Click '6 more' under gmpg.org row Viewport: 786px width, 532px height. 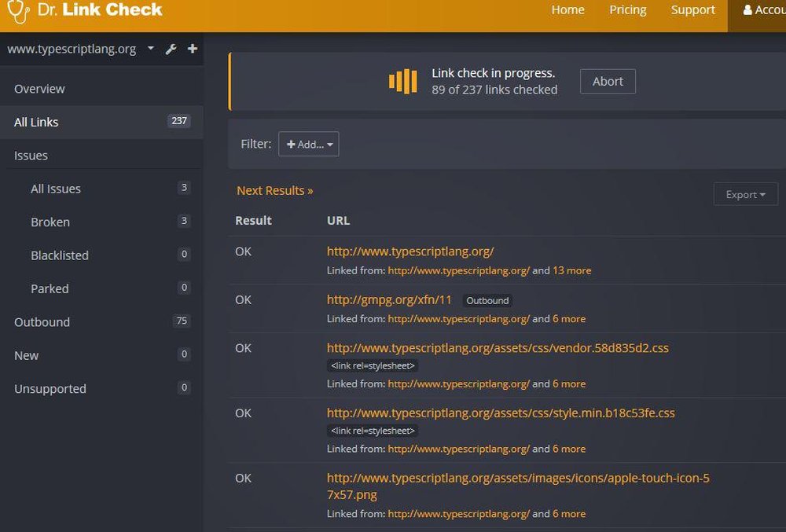pyautogui.click(x=569, y=318)
